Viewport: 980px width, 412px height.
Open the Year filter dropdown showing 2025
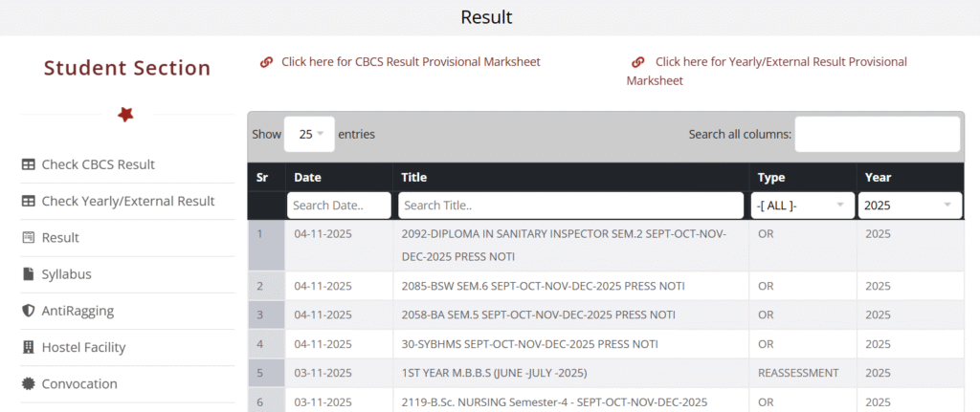tap(909, 206)
